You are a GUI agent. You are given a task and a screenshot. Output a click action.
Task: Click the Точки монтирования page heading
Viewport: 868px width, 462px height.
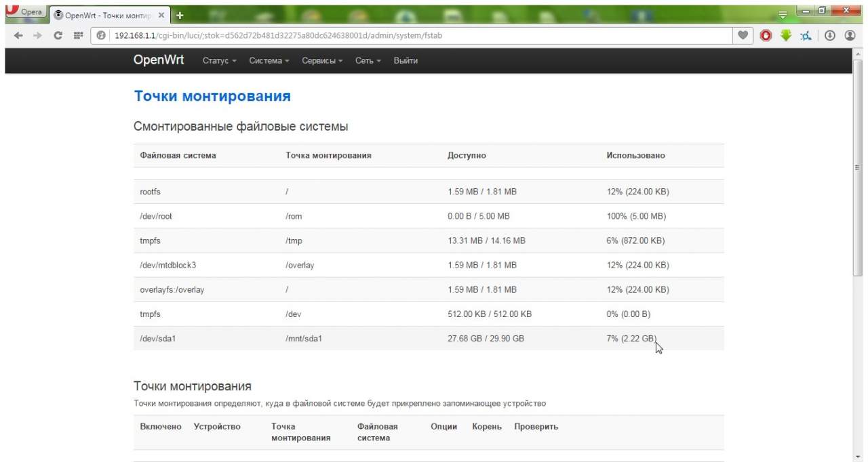(212, 96)
